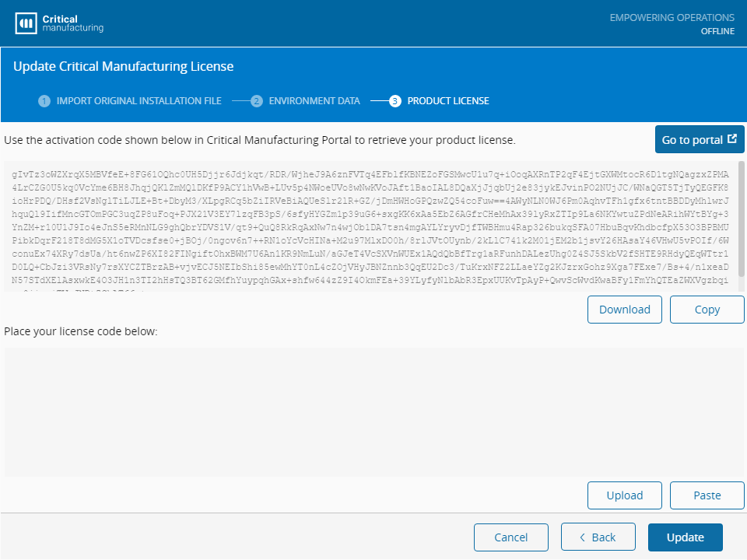Click the Critical Manufacturing logo icon

pyautogui.click(x=26, y=23)
